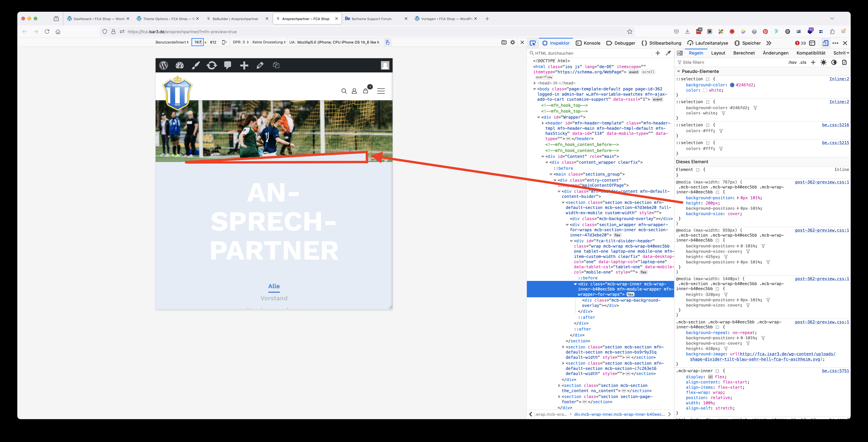Open the Benutzerdefiniert device dropdown

click(172, 42)
